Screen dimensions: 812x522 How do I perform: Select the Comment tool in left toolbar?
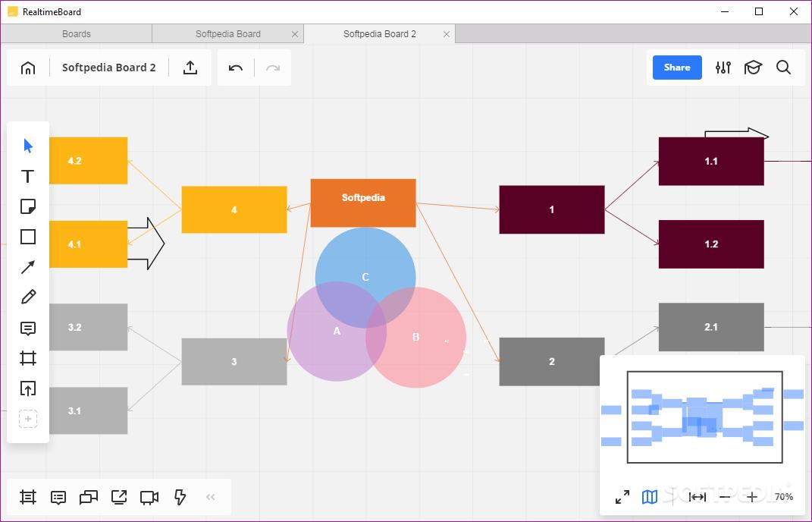point(28,328)
